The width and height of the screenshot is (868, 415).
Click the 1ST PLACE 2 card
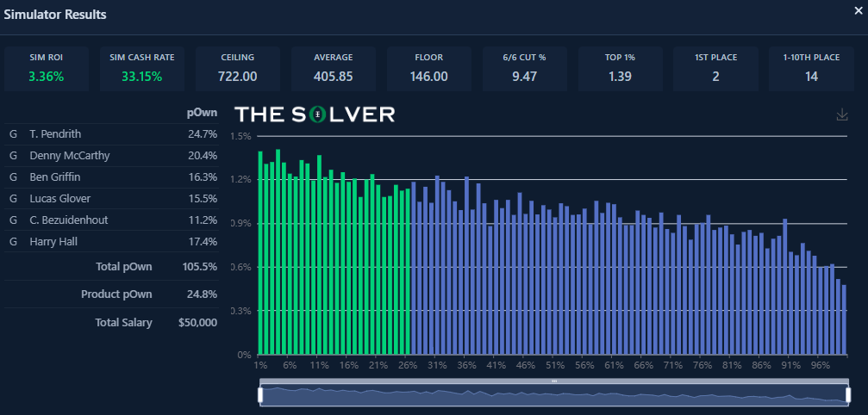pyautogui.click(x=715, y=69)
